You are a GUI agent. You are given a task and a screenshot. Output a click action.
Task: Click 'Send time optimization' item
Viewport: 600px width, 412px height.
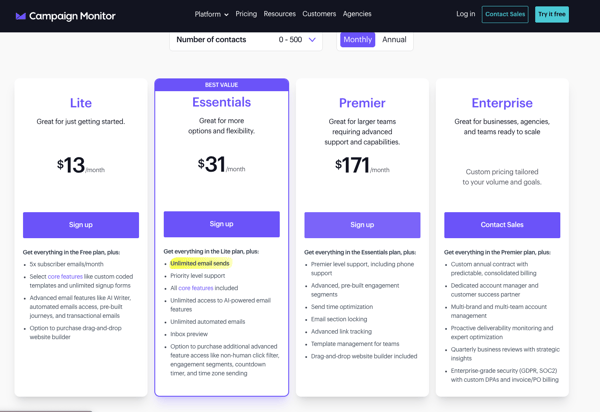point(342,307)
